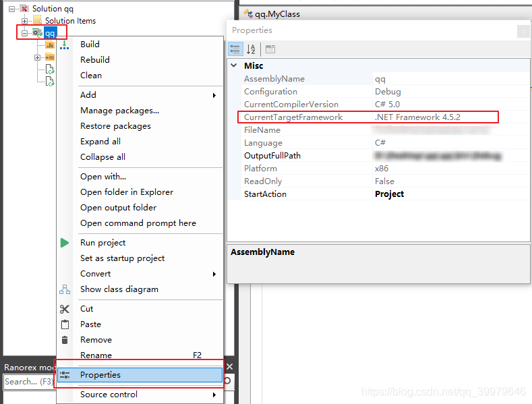Choose Open output folder
532x404 pixels.
(140, 208)
